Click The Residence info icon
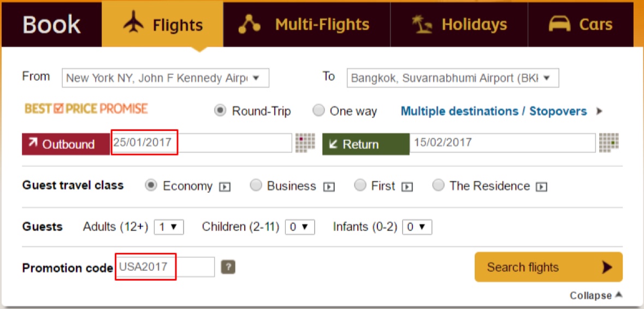 pos(542,187)
